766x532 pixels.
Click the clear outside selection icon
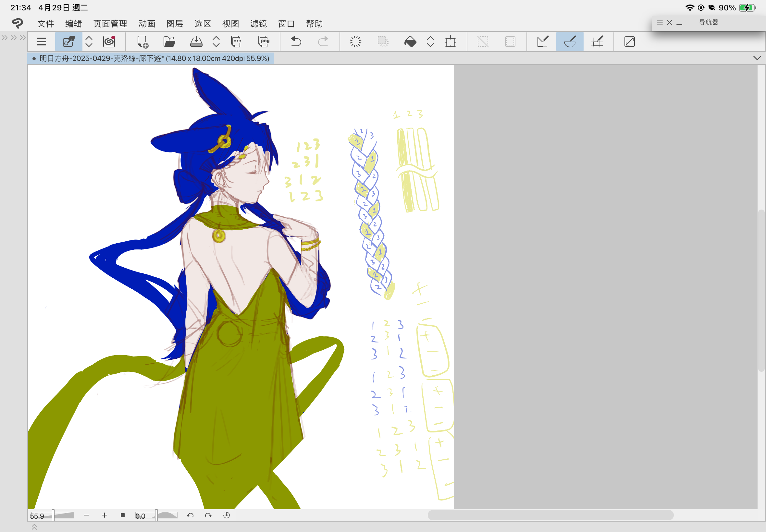click(x=383, y=42)
